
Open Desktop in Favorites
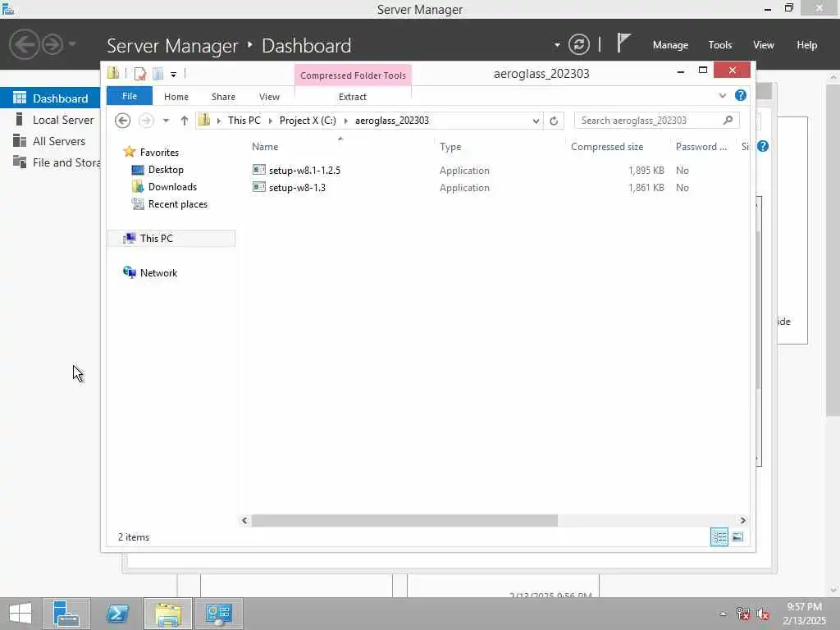click(166, 170)
